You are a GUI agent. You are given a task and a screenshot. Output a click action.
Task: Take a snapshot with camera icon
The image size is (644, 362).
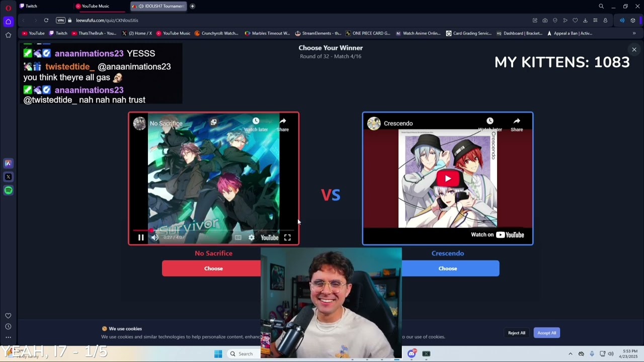(x=545, y=20)
